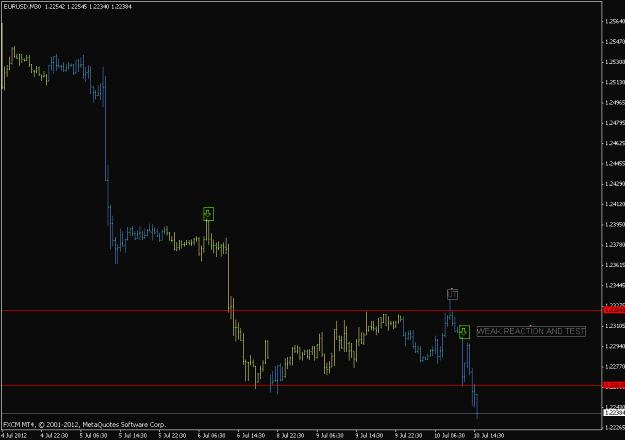
Task: Click the 9 Jul 14:30 time label
Action: [369, 436]
